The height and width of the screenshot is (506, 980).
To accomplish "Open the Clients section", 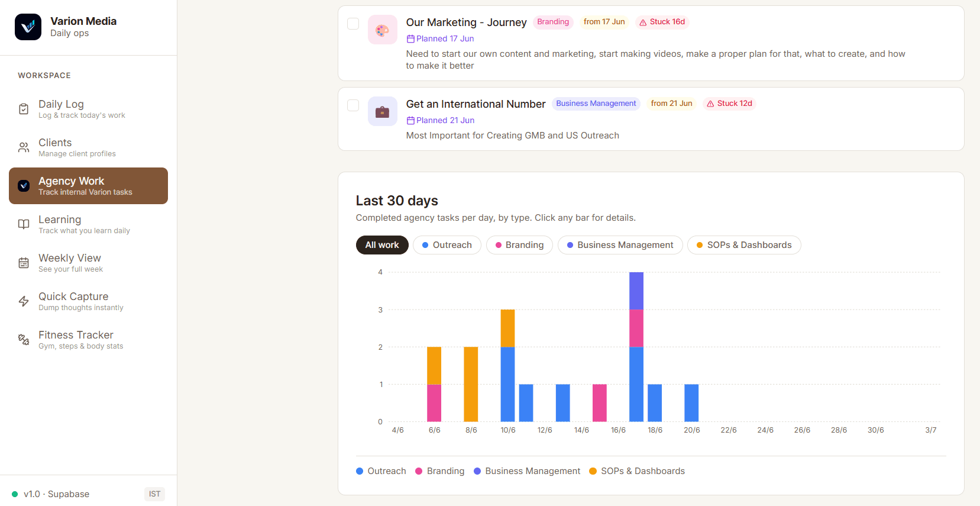I will [88, 147].
